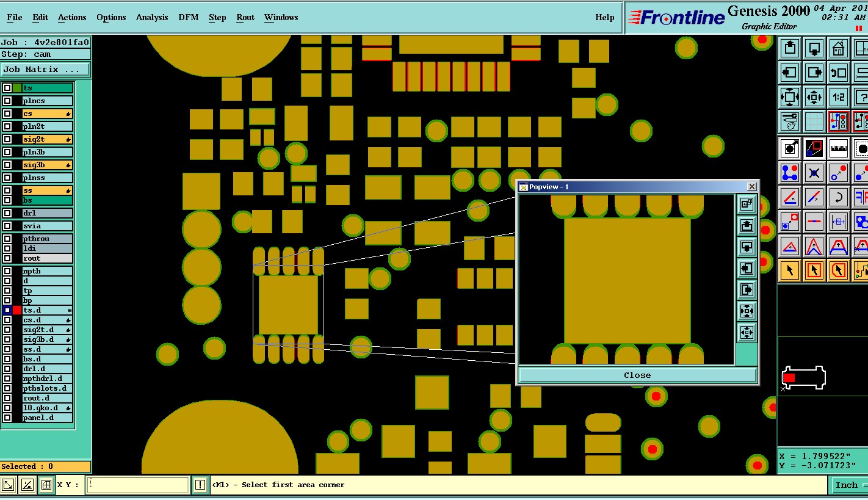Click the pan left icon in main toolbar
Viewport: 868px width, 500px height.
(x=790, y=72)
